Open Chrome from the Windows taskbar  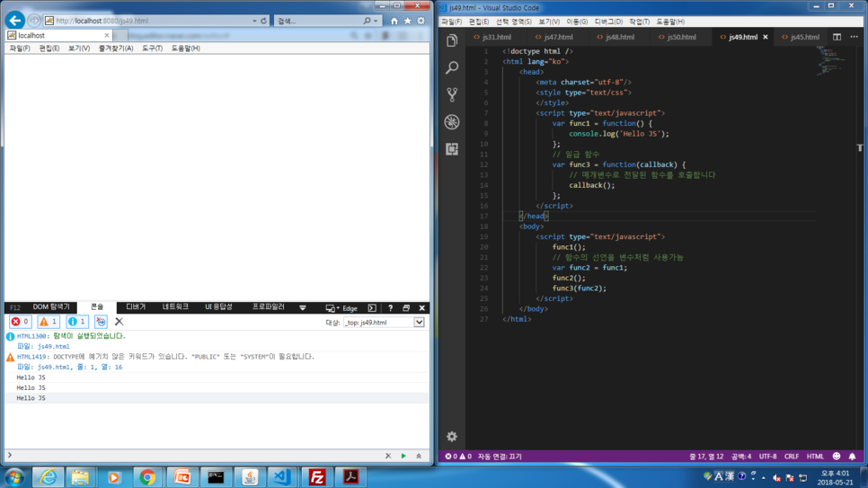pyautogui.click(x=147, y=477)
